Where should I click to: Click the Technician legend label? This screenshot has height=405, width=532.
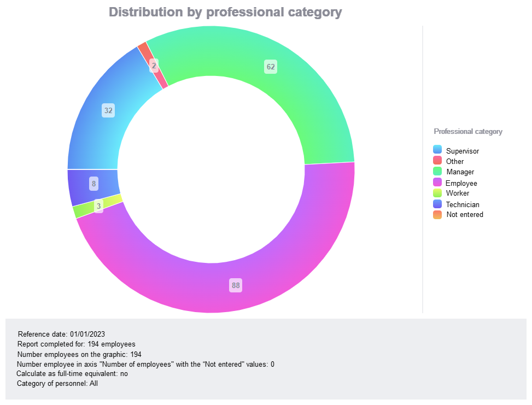(463, 204)
